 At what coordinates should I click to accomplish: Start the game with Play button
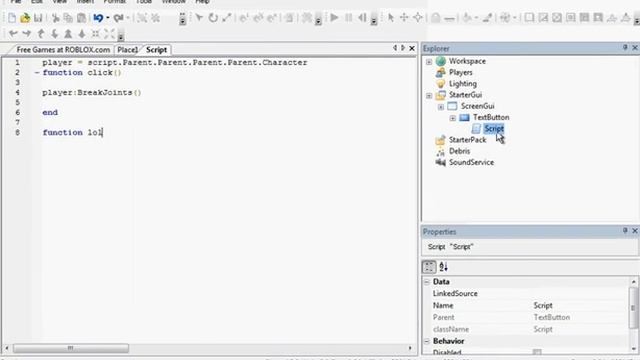(334, 18)
